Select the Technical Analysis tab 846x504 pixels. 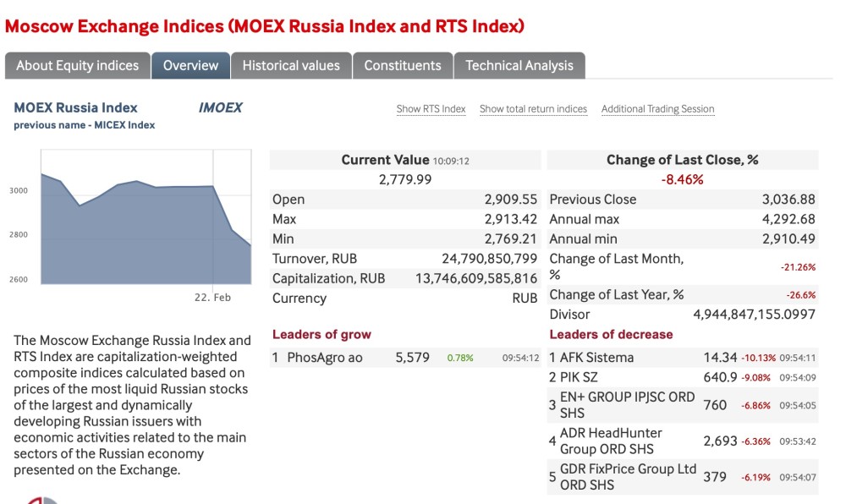pos(519,65)
